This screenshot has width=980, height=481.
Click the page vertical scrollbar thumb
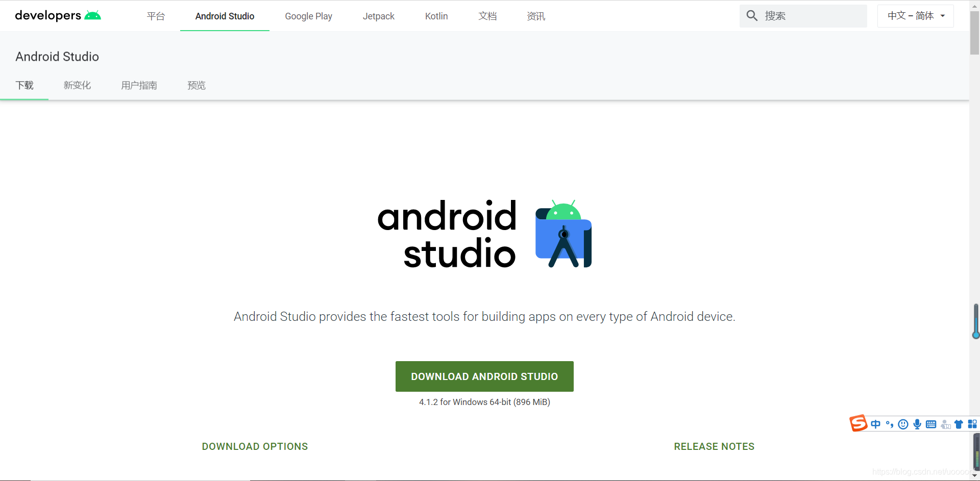[974, 32]
